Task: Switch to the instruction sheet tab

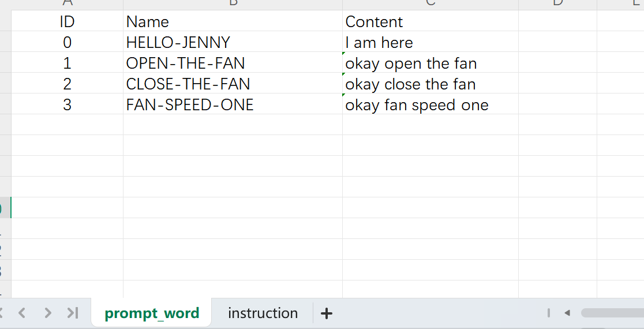Action: (263, 313)
